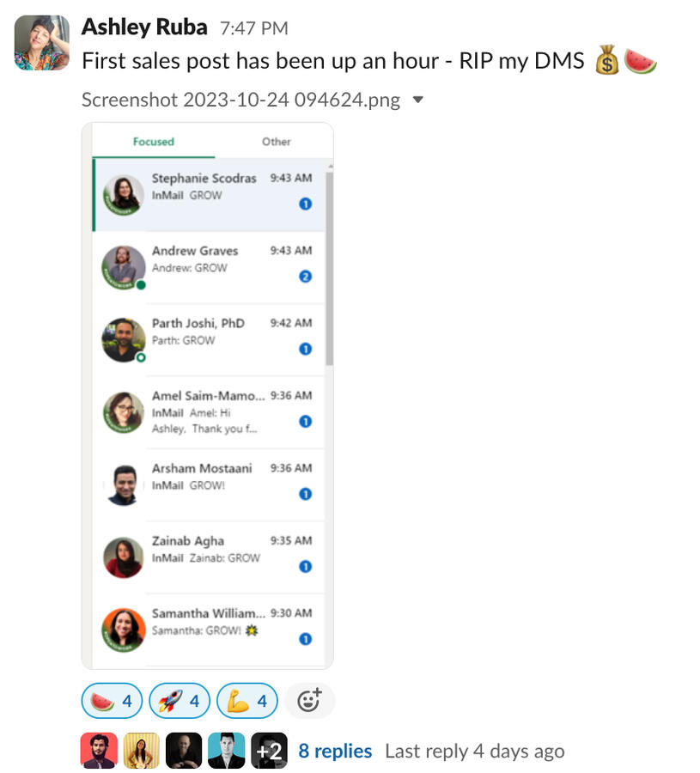Open the 8 replies thread
The width and height of the screenshot is (700, 773).
335,751
